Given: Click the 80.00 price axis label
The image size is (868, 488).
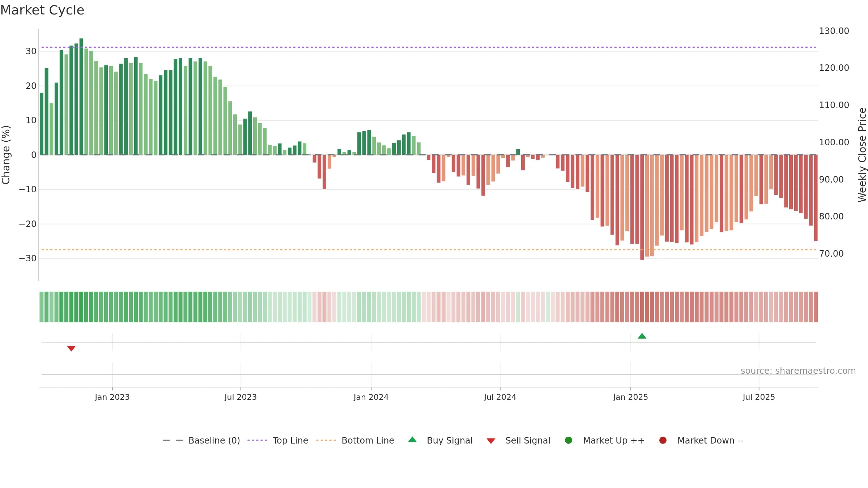Looking at the screenshot, I should (831, 217).
